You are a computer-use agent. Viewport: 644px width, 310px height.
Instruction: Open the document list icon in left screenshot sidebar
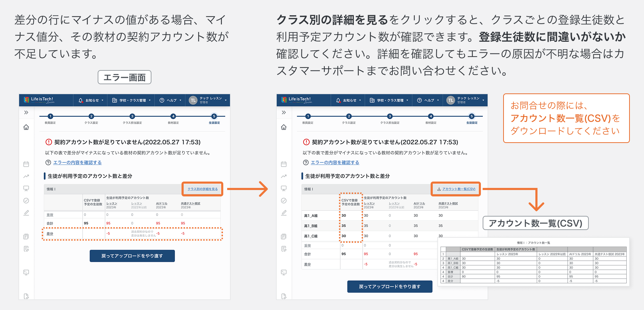tap(26, 237)
